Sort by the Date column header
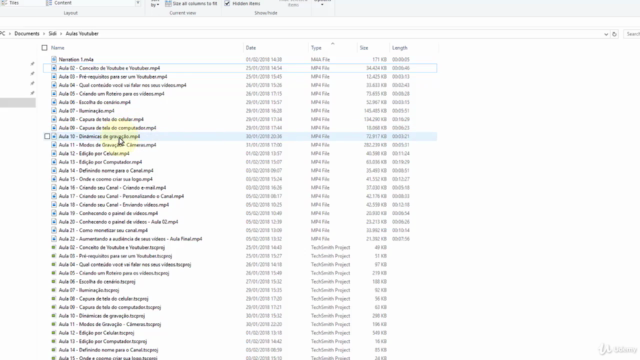Image resolution: width=640 pixels, height=360 pixels. tap(251, 48)
